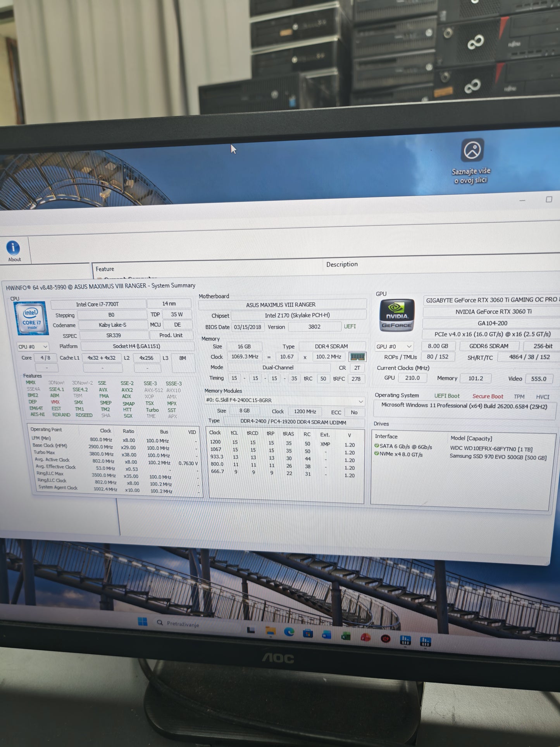This screenshot has width=560, height=747.
Task: Open the red round app icon on taskbar
Action: 385,639
